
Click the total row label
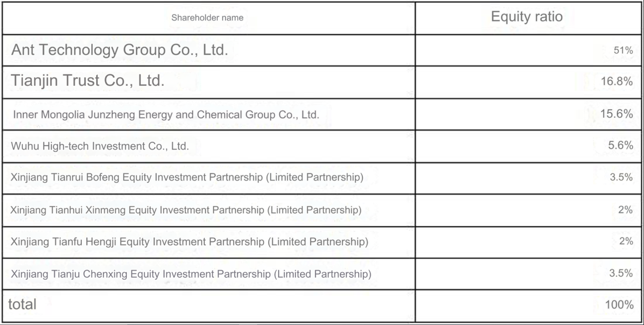[x=22, y=304]
